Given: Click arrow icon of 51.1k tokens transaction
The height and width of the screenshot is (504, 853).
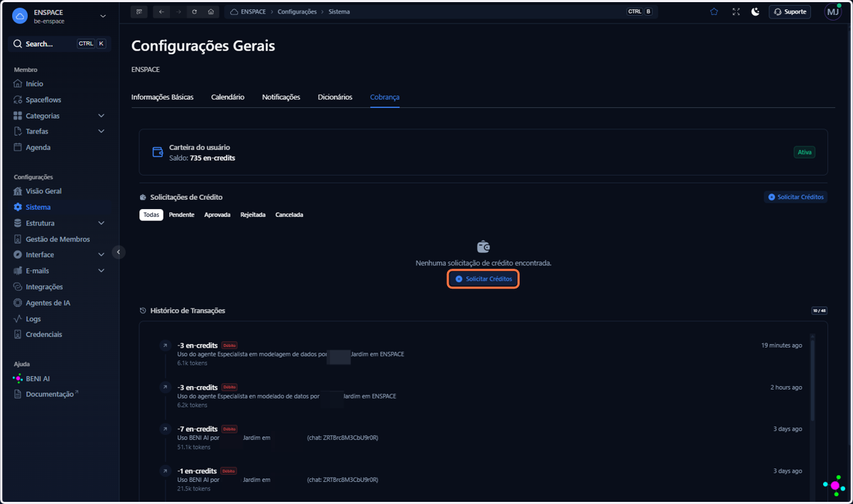Looking at the screenshot, I should click(x=165, y=429).
